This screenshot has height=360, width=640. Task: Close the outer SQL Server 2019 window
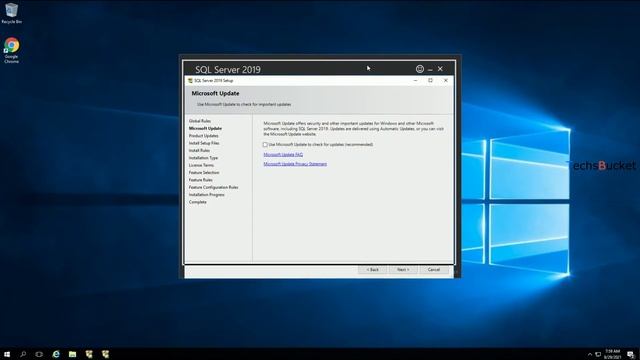tap(440, 69)
